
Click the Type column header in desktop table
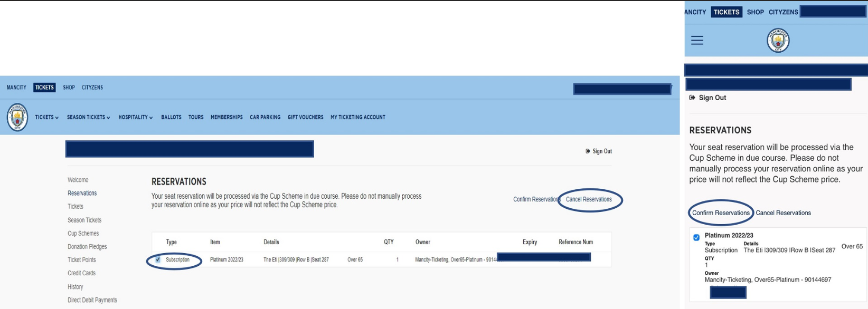172,242
